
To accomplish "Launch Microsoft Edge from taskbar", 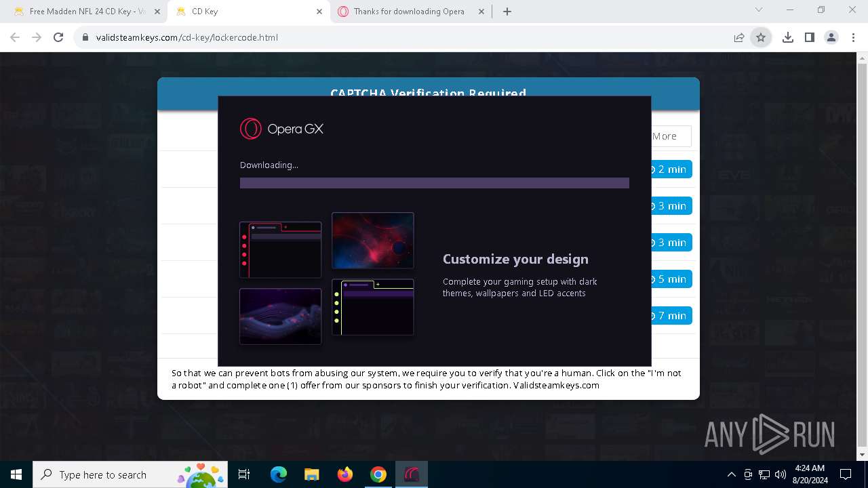I will (x=279, y=474).
